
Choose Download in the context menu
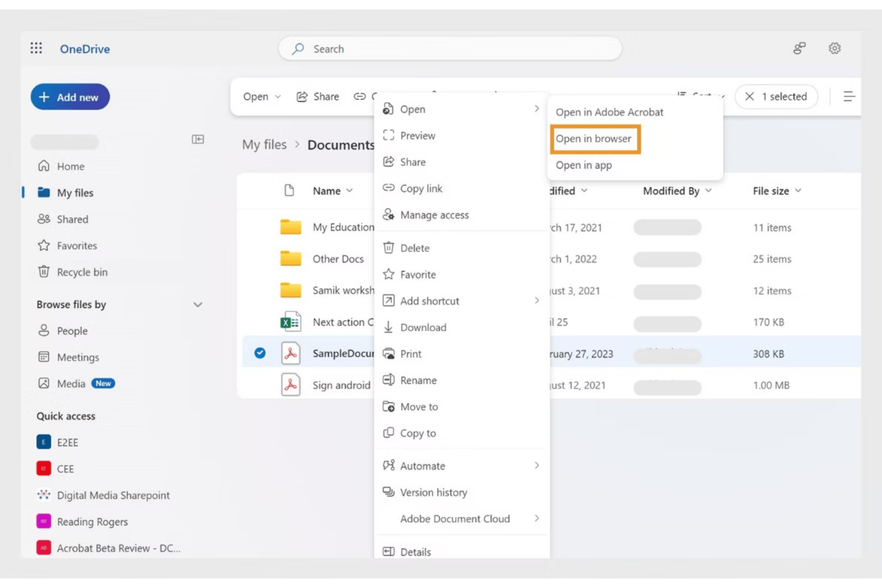(x=461, y=327)
